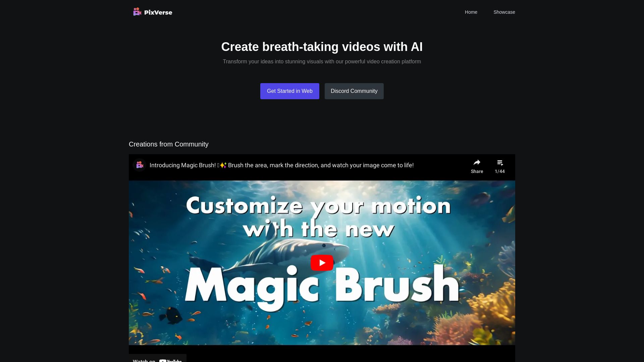Click the Get Started in Web button
This screenshot has height=362, width=644.
click(290, 90)
